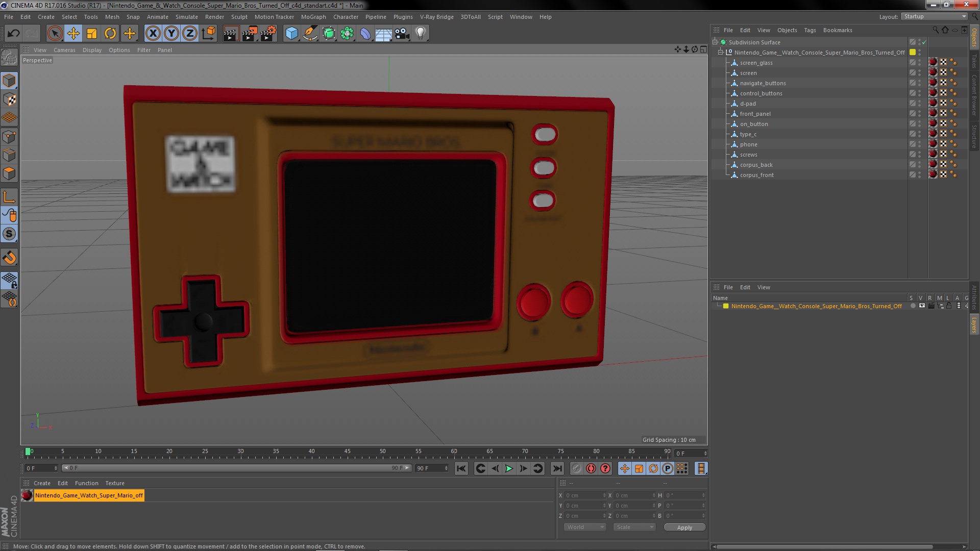Click yellow layer swatch of Nintendo layer
980x551 pixels.
click(x=726, y=306)
